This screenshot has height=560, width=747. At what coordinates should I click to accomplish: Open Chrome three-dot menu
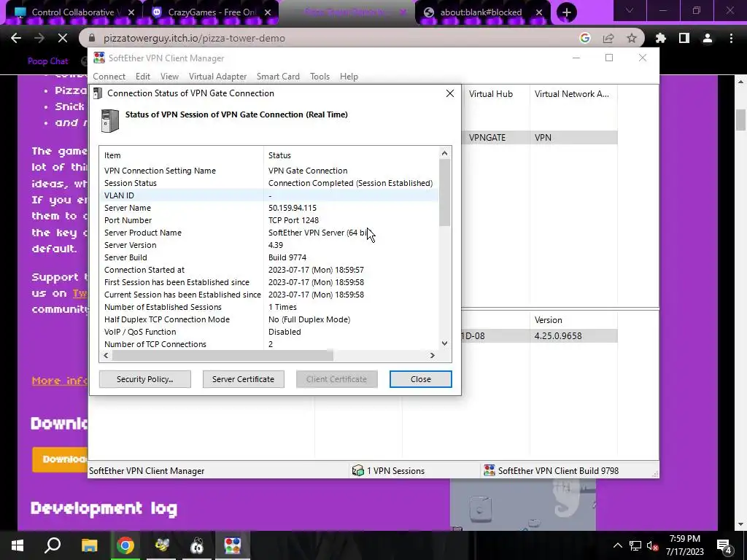point(731,38)
